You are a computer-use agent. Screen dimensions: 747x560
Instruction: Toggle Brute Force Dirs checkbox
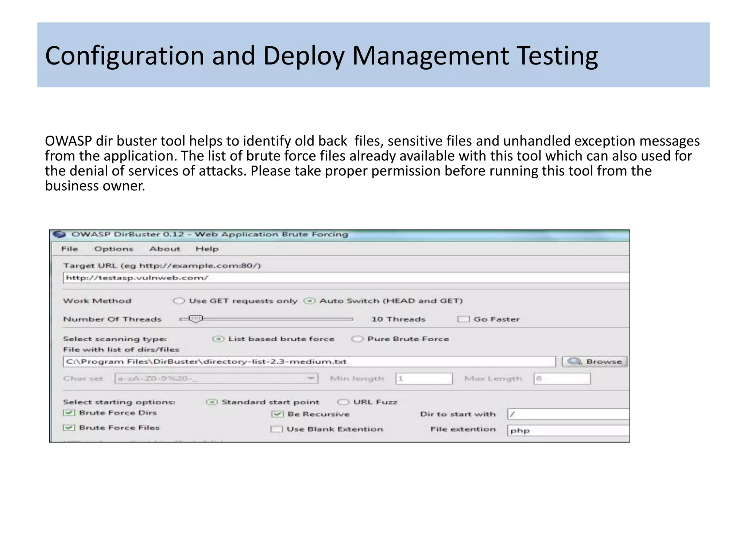point(69,413)
